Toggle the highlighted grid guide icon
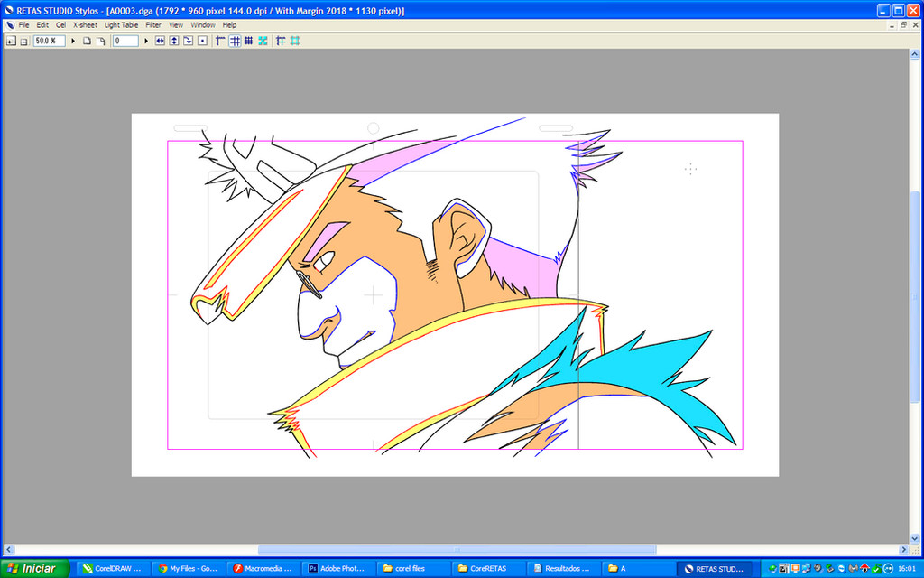This screenshot has height=578, width=924. tap(235, 41)
